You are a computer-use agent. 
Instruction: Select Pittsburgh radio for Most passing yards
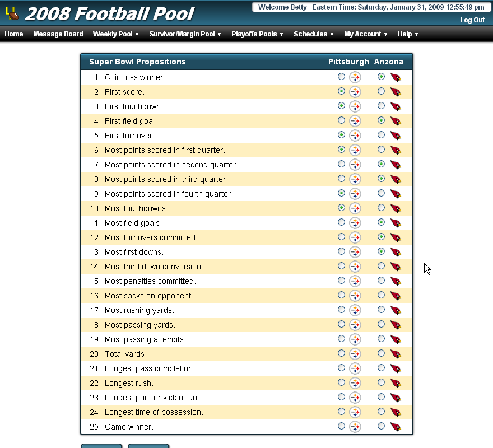point(342,324)
